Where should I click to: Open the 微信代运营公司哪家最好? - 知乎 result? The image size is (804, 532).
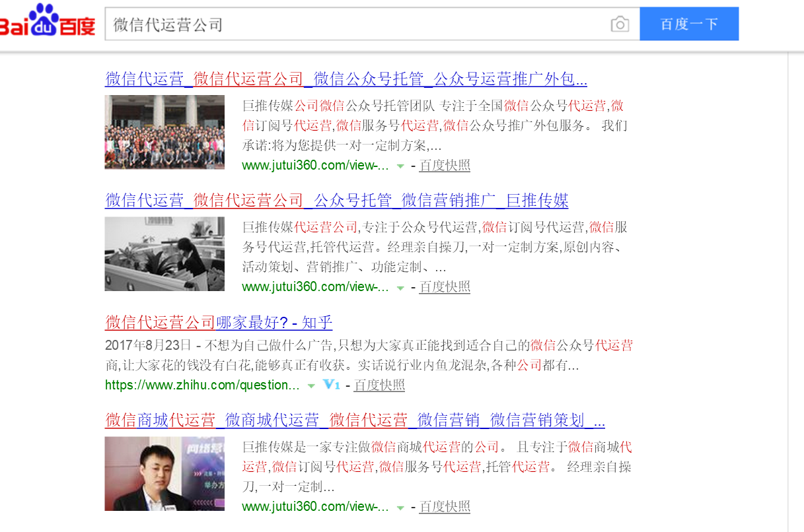coord(219,322)
